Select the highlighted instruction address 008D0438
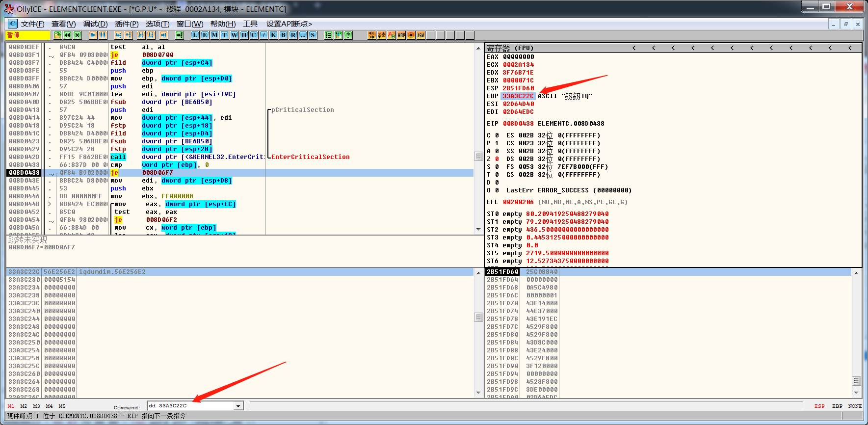 25,173
